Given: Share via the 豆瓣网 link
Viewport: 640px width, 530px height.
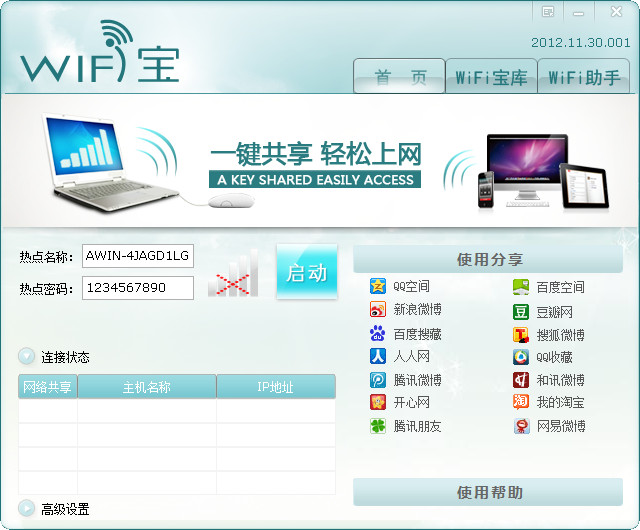Looking at the screenshot, I should tap(555, 312).
